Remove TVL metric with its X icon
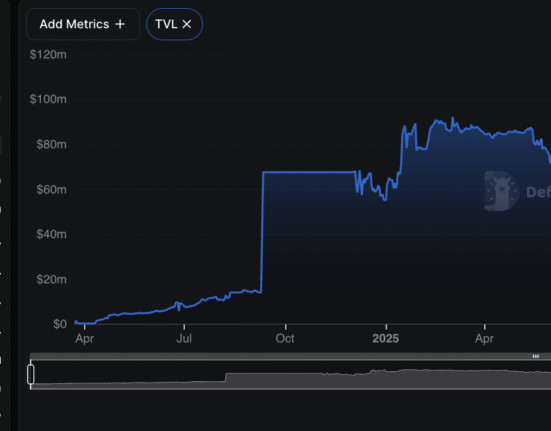Screen dimensions: 551x431 click(x=187, y=24)
